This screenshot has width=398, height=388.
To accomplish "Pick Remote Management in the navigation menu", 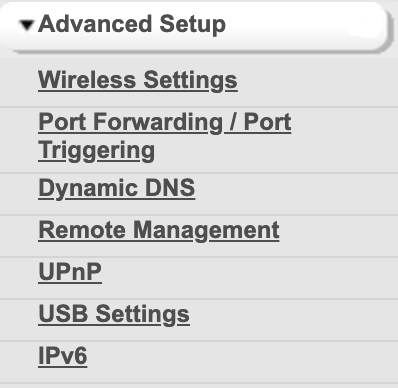I will click(x=159, y=230).
